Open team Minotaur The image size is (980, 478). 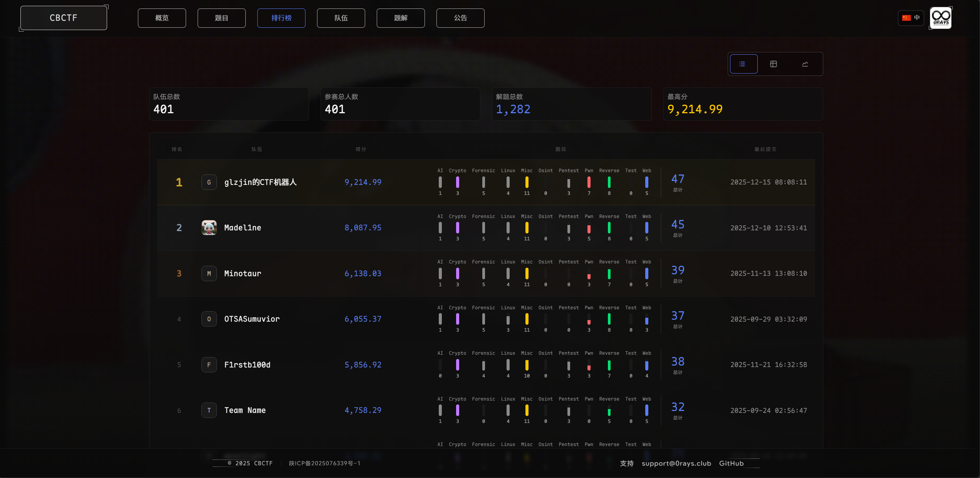[243, 273]
